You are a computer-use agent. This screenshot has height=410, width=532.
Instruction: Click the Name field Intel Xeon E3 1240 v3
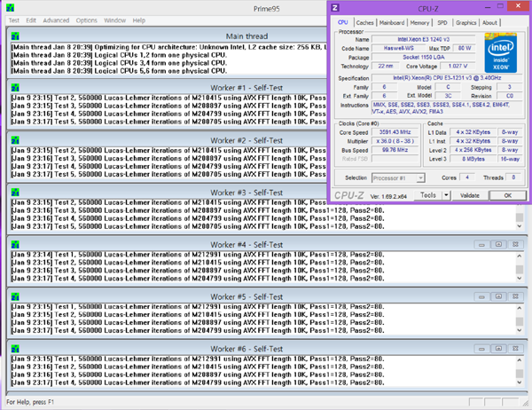[x=424, y=39]
